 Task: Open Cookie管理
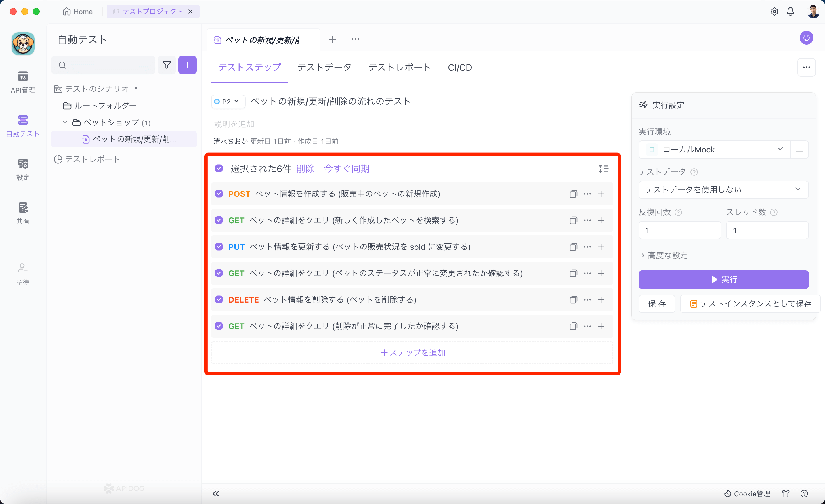(x=747, y=494)
